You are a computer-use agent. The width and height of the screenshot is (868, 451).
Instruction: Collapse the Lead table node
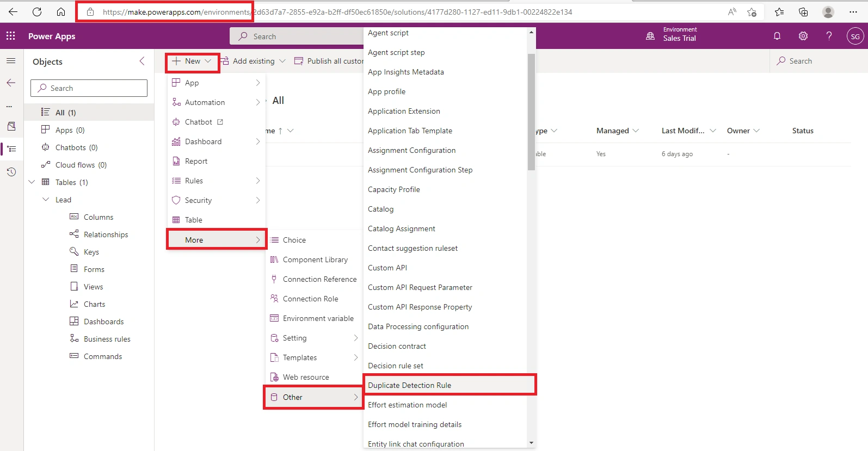46,200
